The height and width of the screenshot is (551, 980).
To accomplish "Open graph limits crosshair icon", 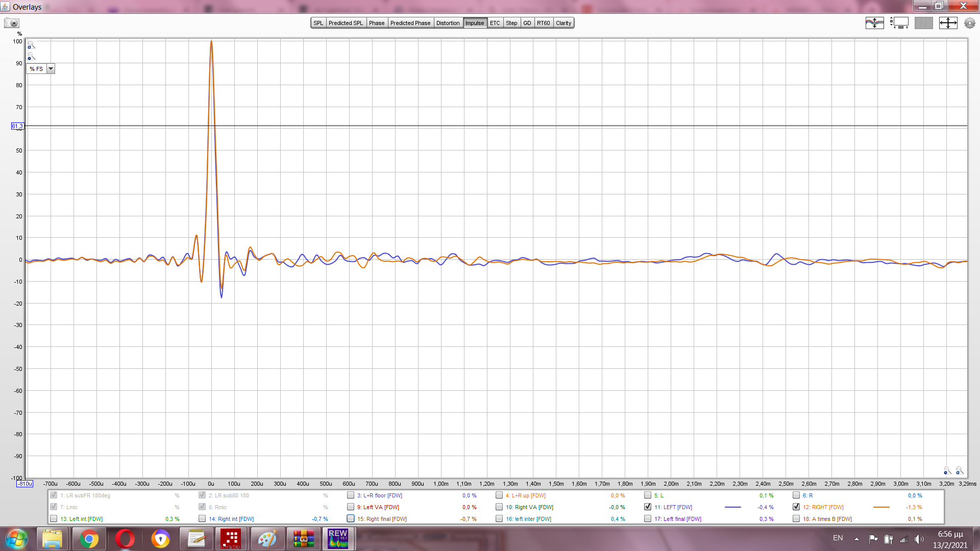I will (948, 23).
